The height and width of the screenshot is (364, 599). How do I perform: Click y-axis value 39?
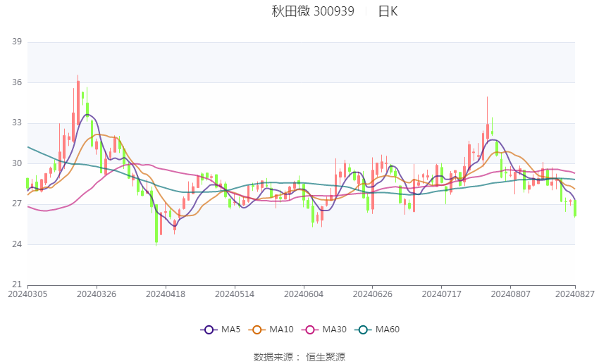17,42
